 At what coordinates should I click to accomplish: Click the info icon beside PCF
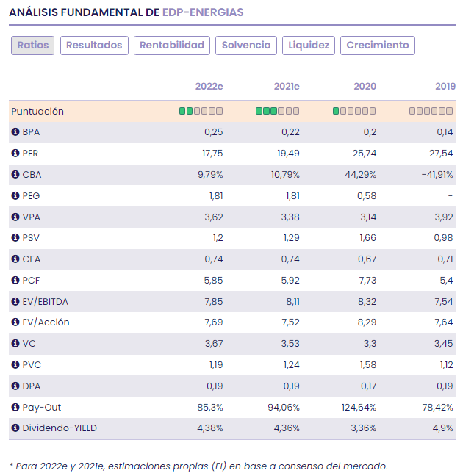15,281
